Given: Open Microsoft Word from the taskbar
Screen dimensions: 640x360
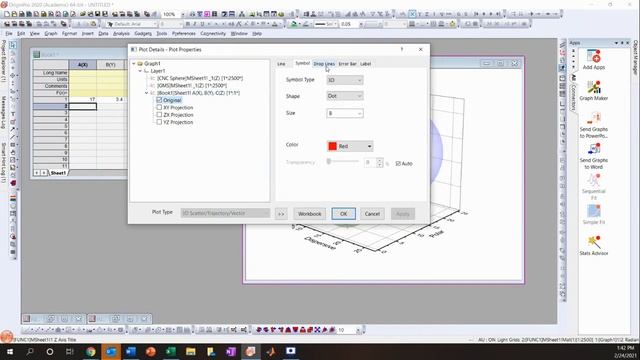Looking at the screenshot, I should click(x=131, y=351).
